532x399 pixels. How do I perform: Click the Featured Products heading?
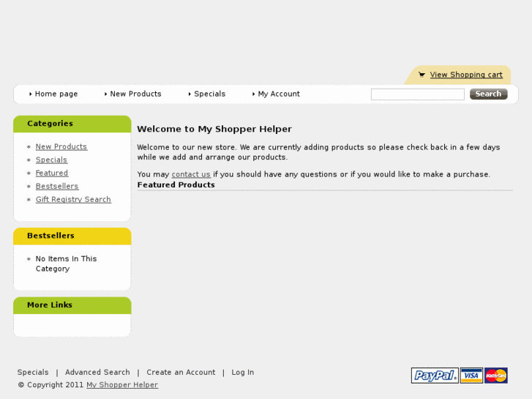tap(176, 184)
